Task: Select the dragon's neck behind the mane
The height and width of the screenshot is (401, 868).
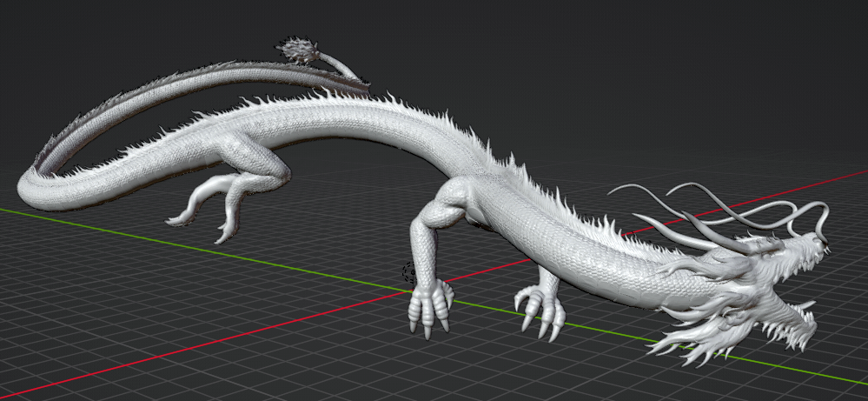Action: [x=621, y=265]
